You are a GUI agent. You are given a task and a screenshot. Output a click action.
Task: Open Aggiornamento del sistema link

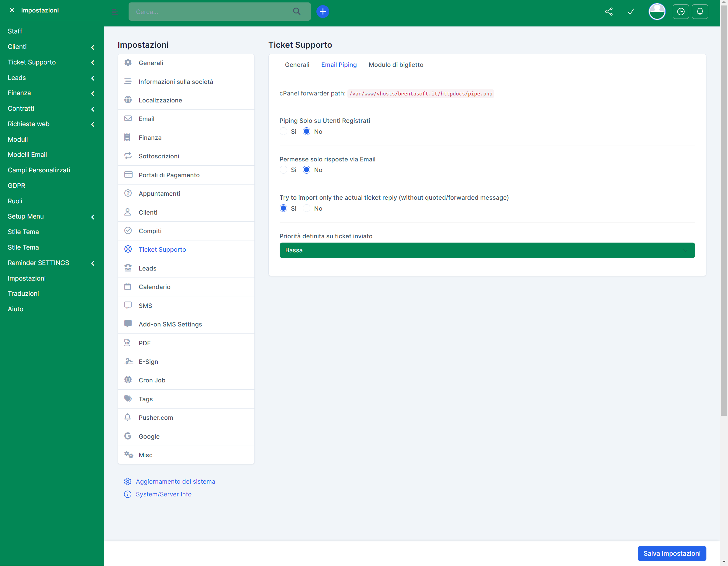175,481
